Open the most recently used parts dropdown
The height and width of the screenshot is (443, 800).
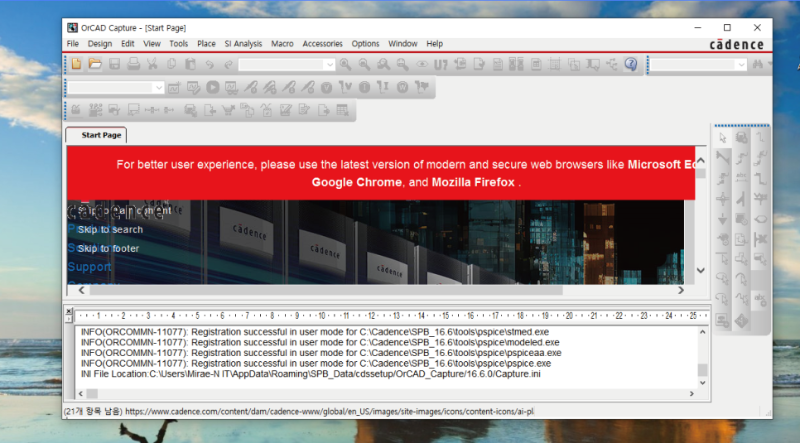click(x=330, y=65)
